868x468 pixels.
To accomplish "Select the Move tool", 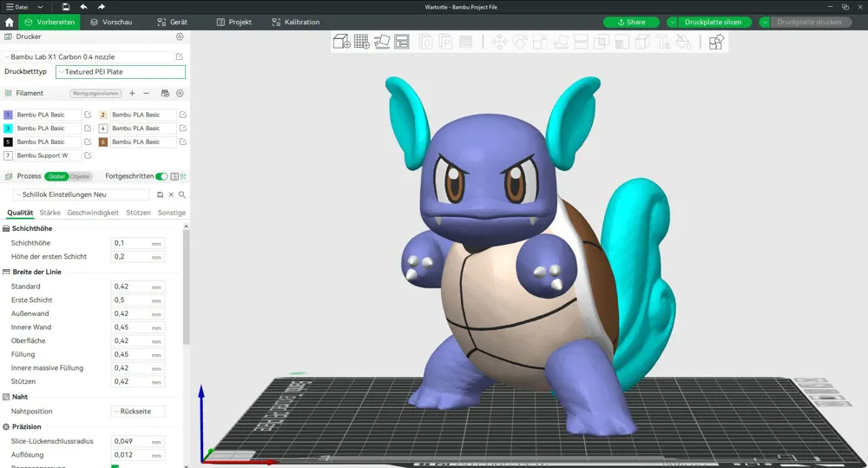I will tap(499, 42).
